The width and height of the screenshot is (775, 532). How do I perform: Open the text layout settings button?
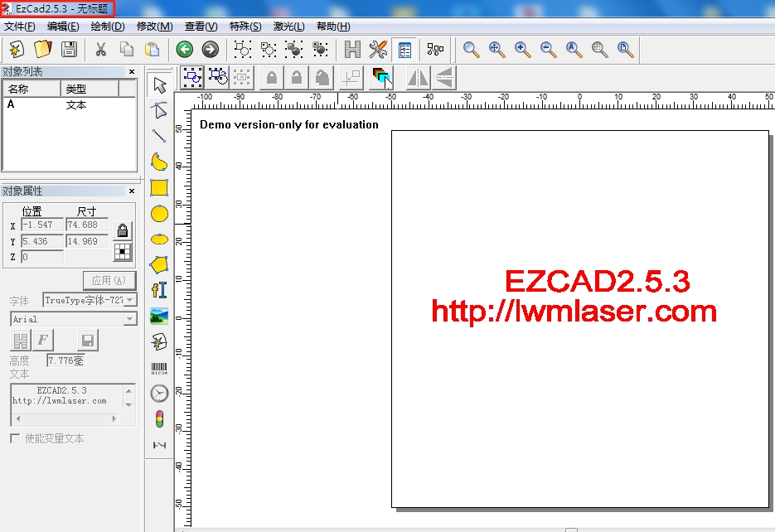(x=21, y=340)
